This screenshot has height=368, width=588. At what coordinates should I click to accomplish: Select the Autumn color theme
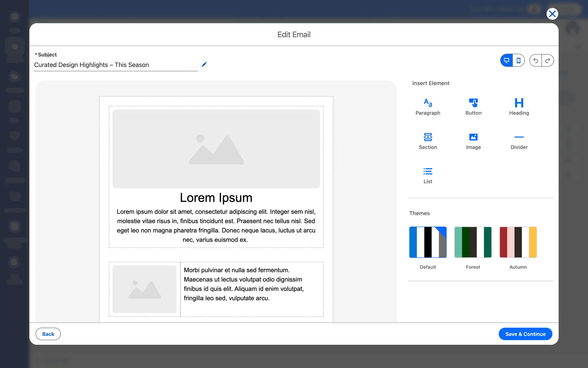[x=518, y=242]
